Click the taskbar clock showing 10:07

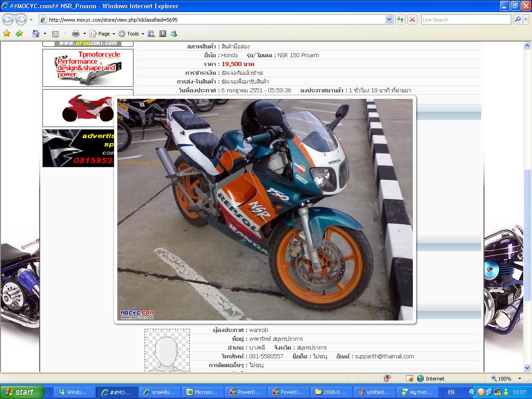pyautogui.click(x=519, y=392)
